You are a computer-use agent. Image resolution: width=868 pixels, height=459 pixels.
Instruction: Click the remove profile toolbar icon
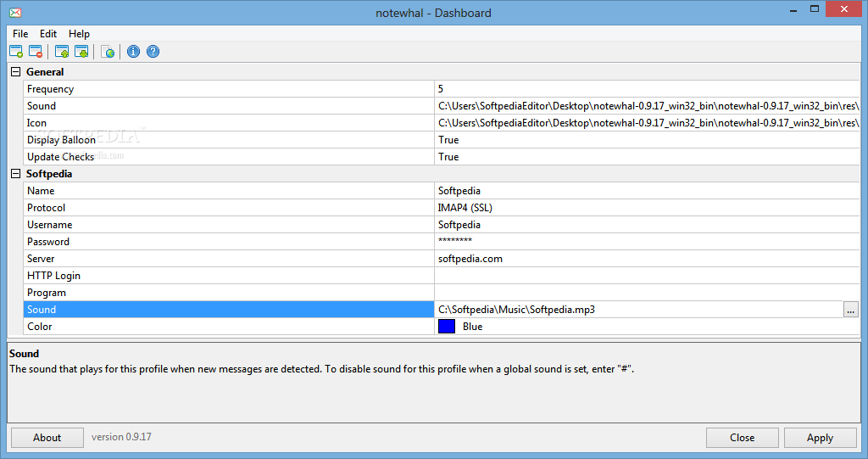coord(36,52)
